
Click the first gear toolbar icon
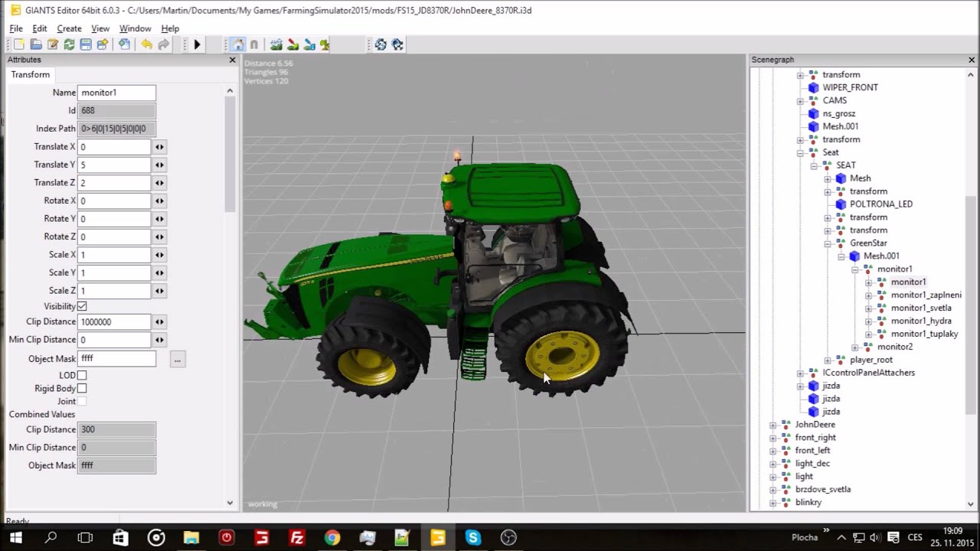381,45
